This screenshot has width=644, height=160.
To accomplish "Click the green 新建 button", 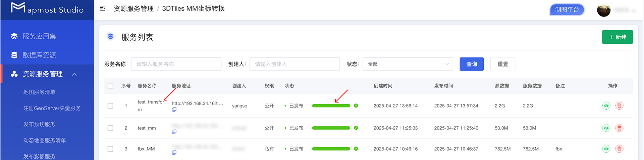I will 617,37.
